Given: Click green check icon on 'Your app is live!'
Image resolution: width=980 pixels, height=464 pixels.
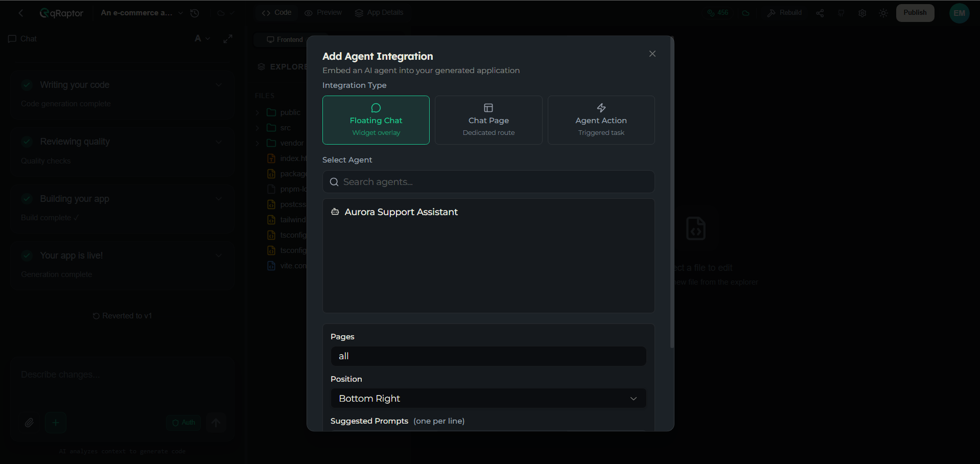Looking at the screenshot, I should click(27, 256).
